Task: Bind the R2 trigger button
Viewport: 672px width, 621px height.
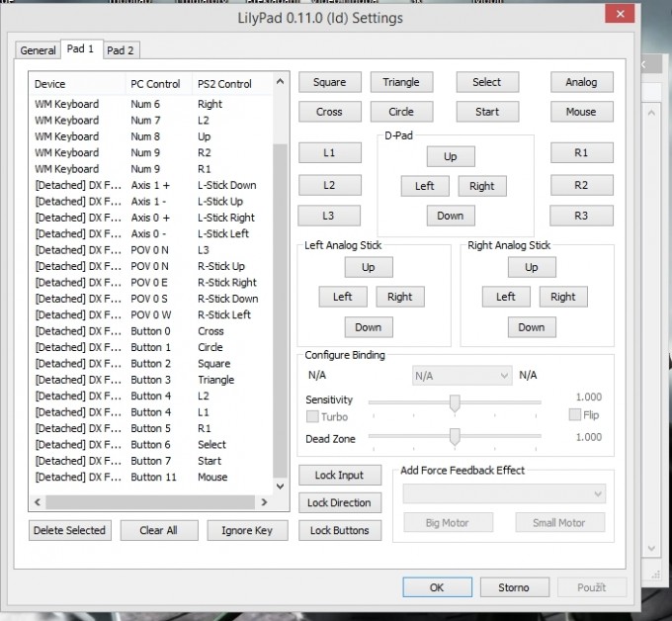Action: tap(581, 185)
